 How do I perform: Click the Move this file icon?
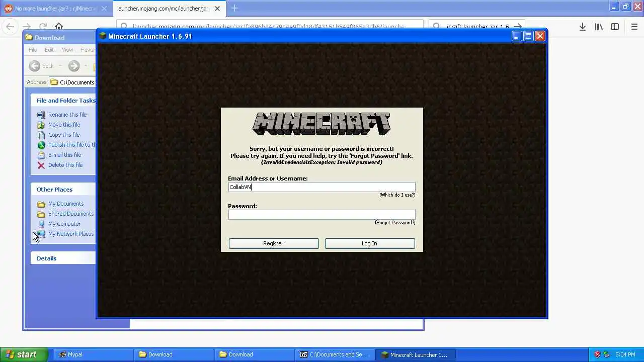coord(41,125)
